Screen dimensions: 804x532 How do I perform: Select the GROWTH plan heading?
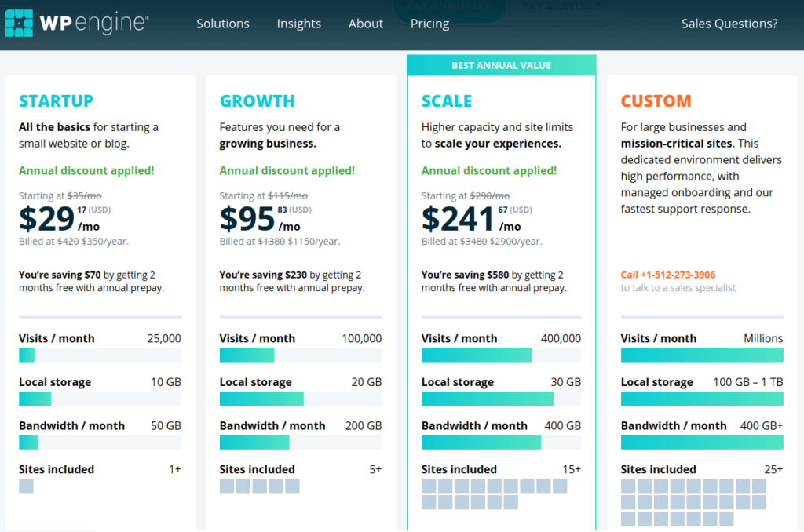click(257, 101)
